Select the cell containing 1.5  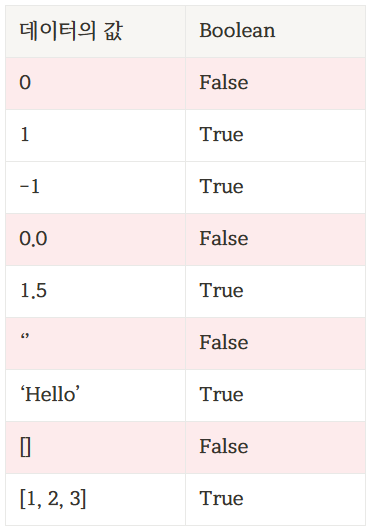95,291
